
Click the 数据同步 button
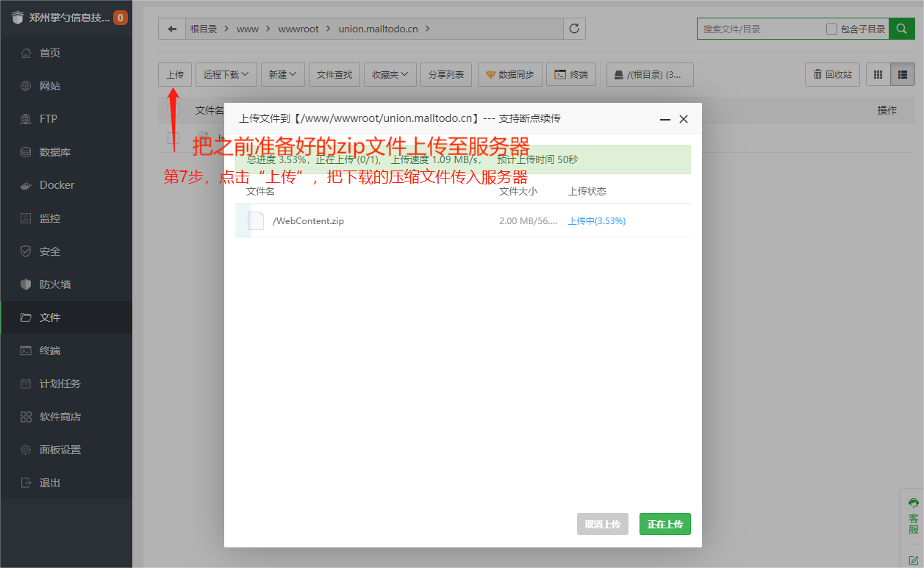(510, 74)
